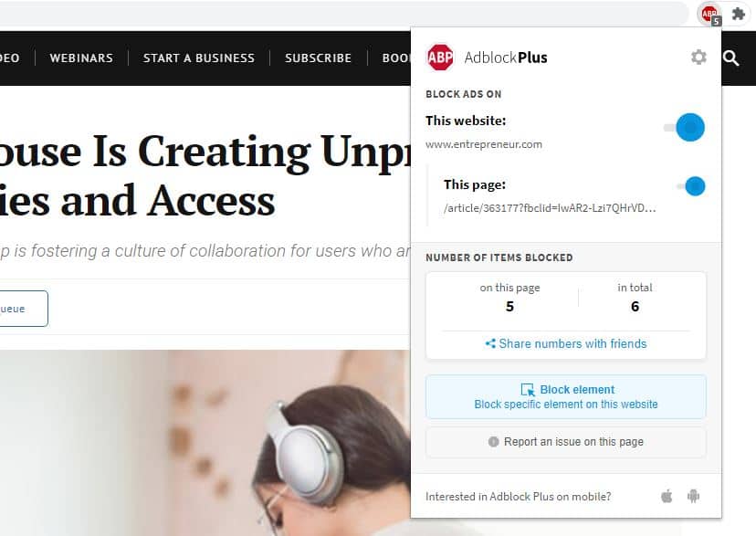Click the Apple mobile app icon
Viewport: 756px width, 536px height.
click(667, 496)
